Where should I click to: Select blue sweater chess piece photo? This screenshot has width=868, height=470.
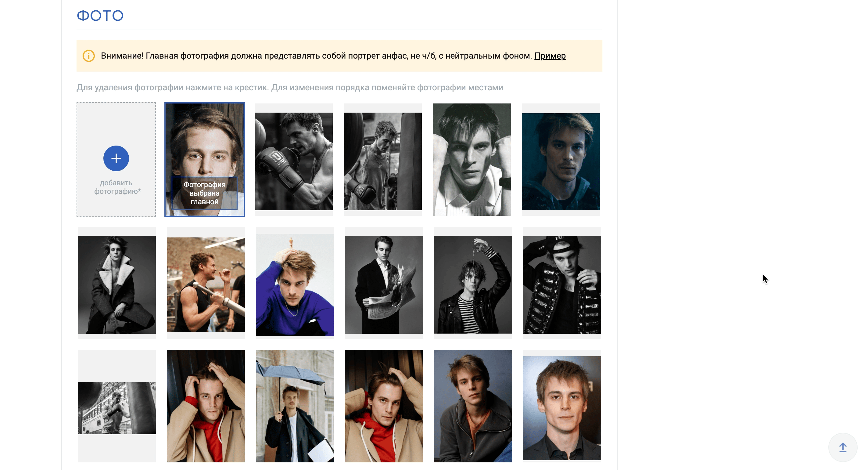[295, 284]
